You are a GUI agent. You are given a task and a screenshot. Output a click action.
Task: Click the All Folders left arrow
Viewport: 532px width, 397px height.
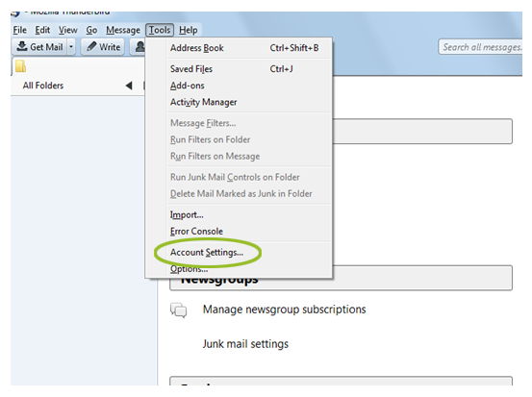[x=129, y=86]
